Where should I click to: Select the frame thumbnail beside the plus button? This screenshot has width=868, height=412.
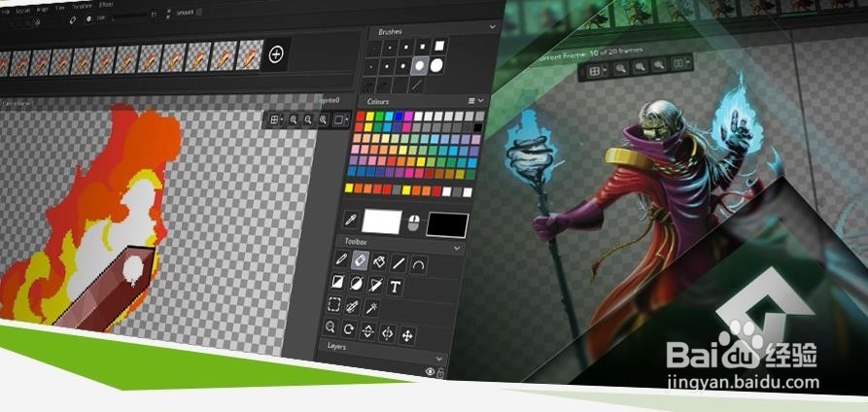250,55
